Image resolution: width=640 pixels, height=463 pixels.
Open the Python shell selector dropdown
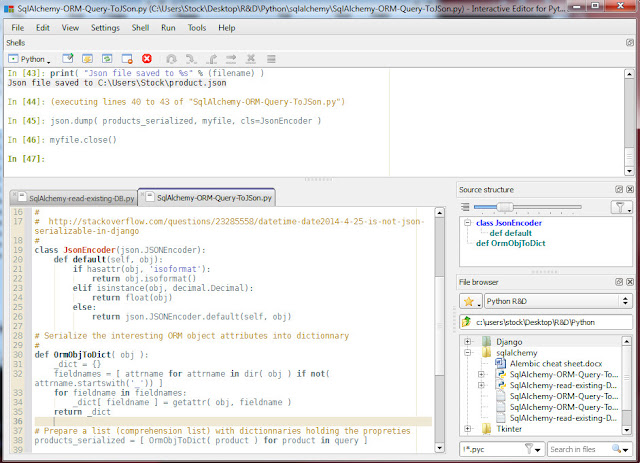point(29,59)
